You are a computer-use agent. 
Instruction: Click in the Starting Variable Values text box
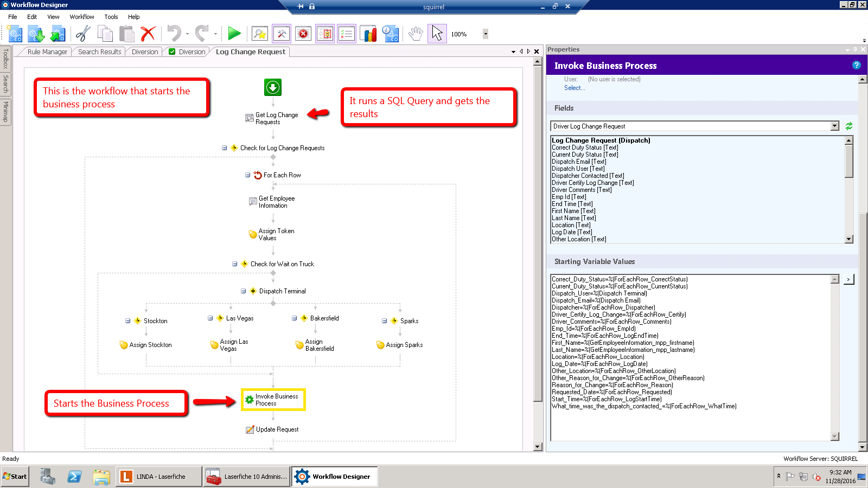[x=690, y=423]
